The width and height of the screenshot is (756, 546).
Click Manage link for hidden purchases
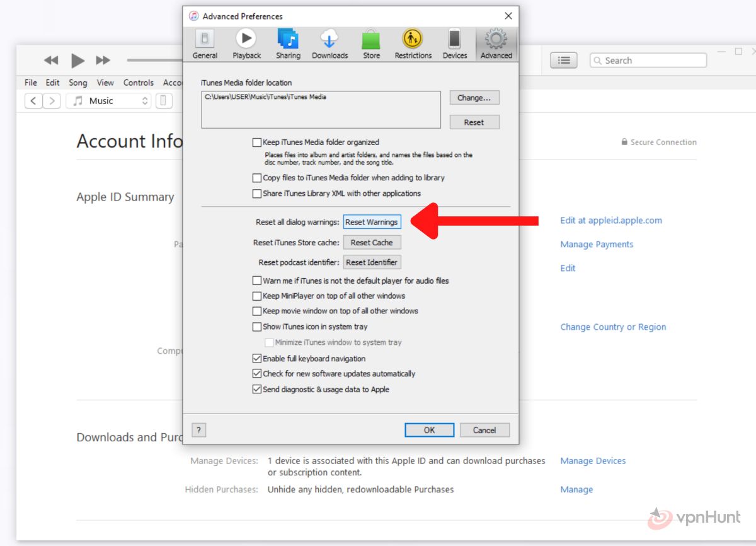coord(576,489)
